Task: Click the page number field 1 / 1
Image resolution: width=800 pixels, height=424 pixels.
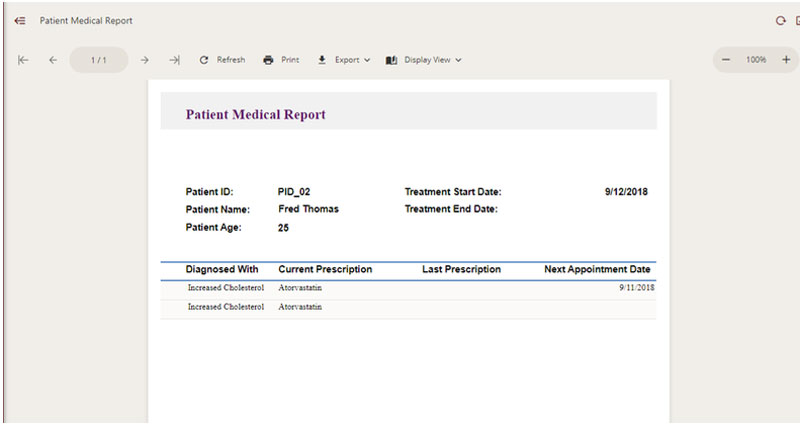Action: [x=98, y=60]
